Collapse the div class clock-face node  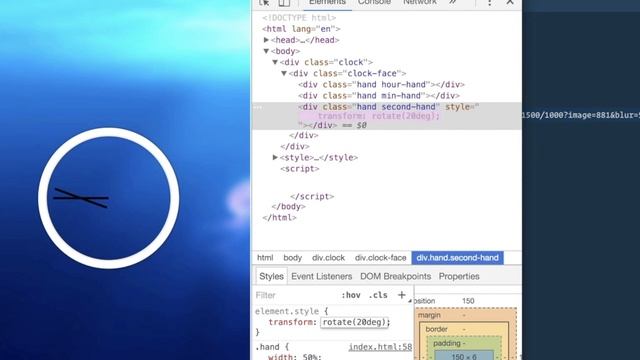click(284, 73)
